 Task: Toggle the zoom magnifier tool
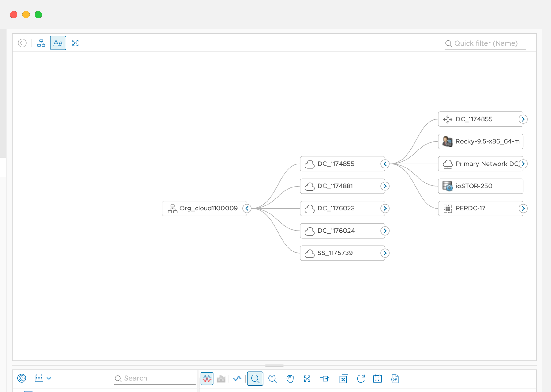[x=255, y=379]
